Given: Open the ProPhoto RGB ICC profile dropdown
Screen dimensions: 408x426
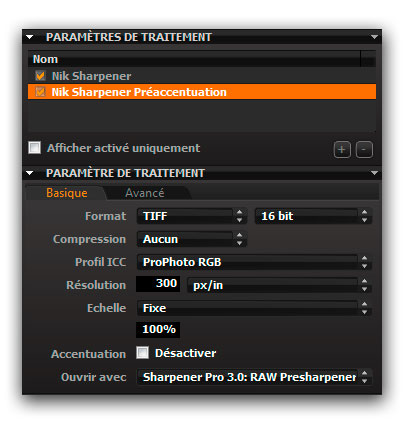Looking at the screenshot, I should click(254, 262).
